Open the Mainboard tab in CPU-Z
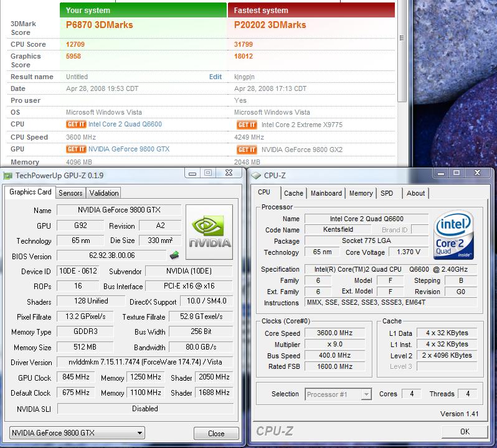497x448 pixels. tap(326, 193)
